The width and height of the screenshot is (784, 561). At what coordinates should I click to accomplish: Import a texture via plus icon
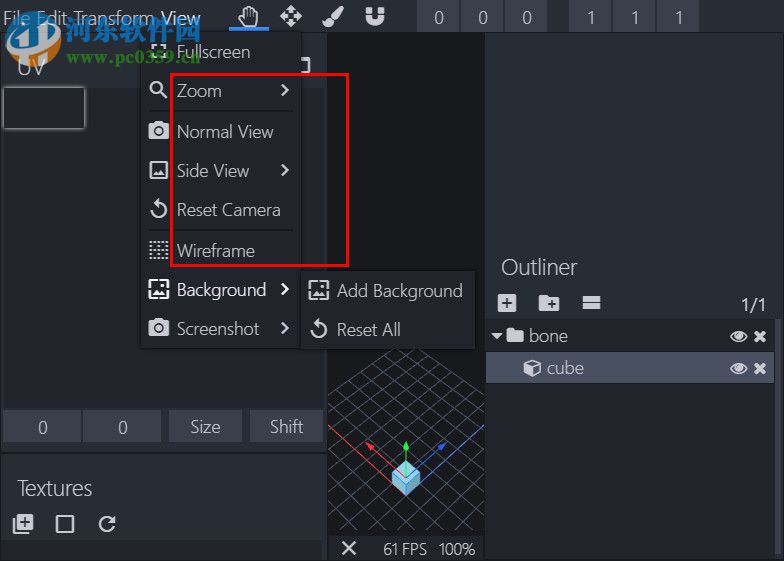click(x=23, y=524)
